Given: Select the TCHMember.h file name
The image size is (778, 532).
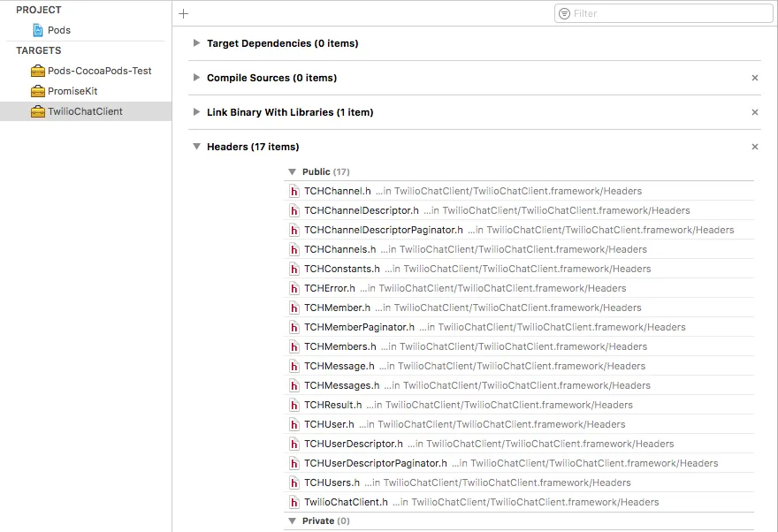Looking at the screenshot, I should click(x=338, y=308).
